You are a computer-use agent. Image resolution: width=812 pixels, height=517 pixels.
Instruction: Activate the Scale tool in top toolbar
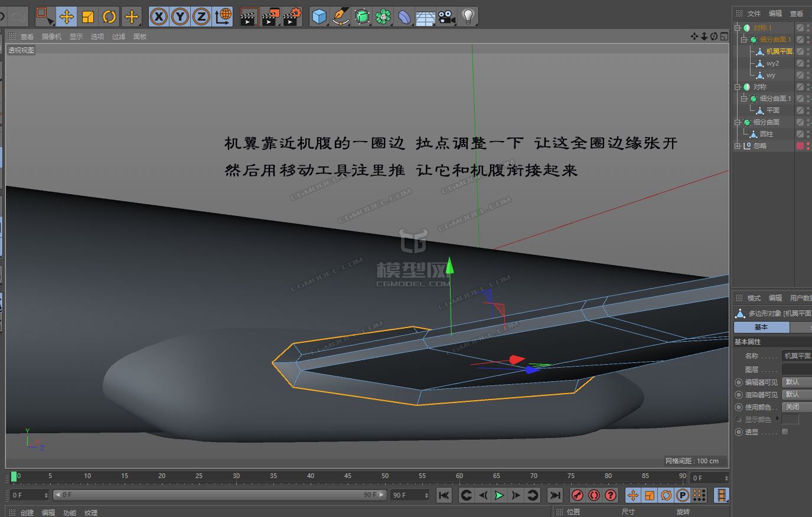tap(88, 17)
